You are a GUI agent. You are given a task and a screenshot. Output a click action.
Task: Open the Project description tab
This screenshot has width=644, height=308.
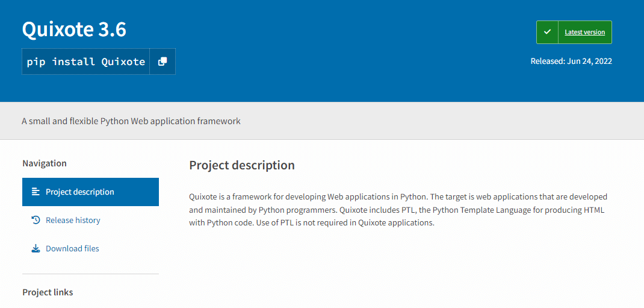point(79,192)
